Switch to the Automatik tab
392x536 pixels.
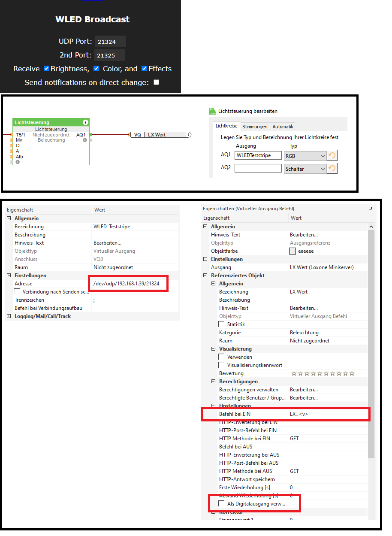pos(283,127)
